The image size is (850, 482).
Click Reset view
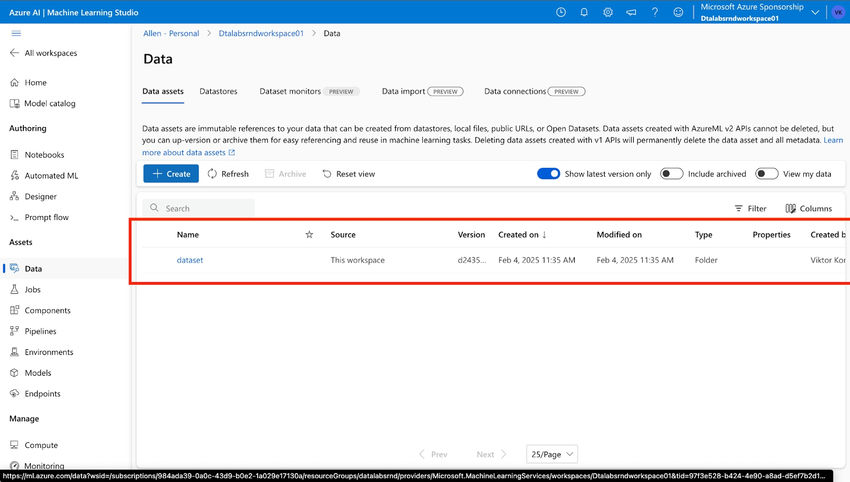click(x=349, y=173)
